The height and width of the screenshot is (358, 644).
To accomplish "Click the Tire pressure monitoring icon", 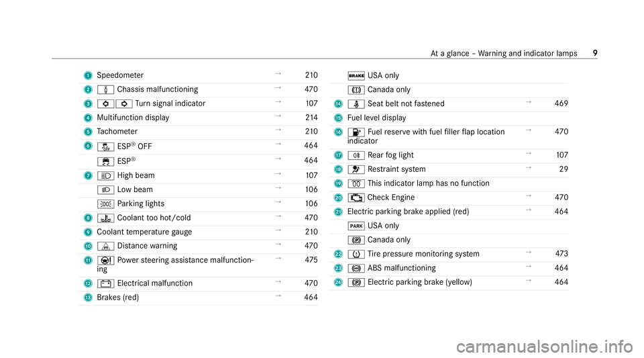I will [356, 255].
